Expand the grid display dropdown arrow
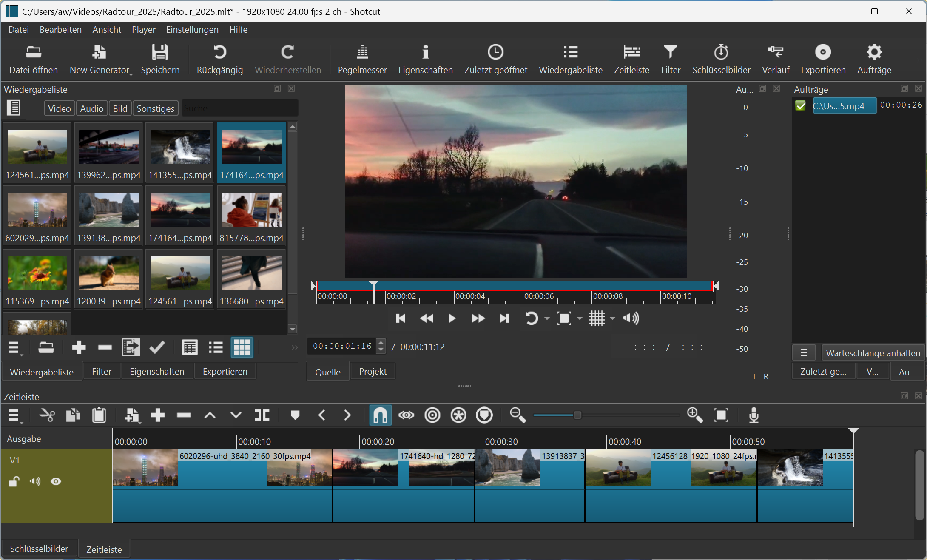The height and width of the screenshot is (560, 927). (612, 318)
